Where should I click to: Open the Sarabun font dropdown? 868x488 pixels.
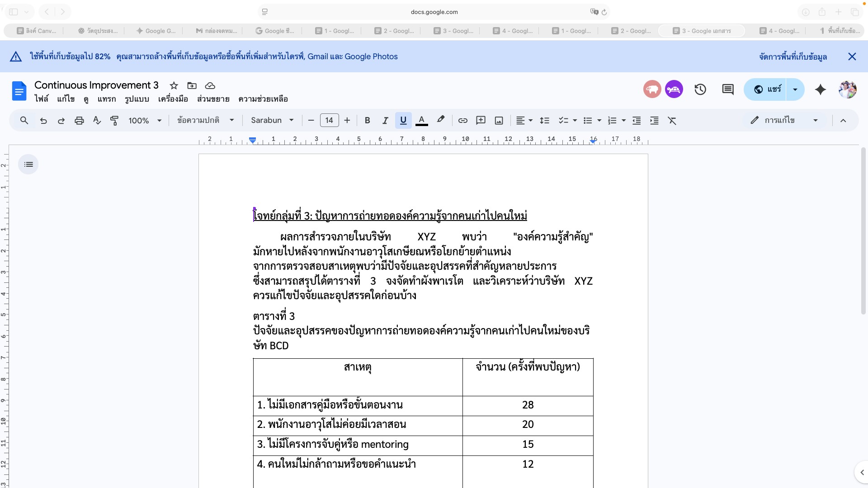272,121
